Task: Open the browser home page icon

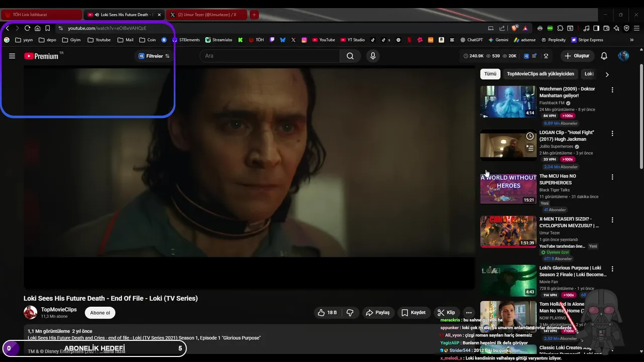Action: point(37,28)
